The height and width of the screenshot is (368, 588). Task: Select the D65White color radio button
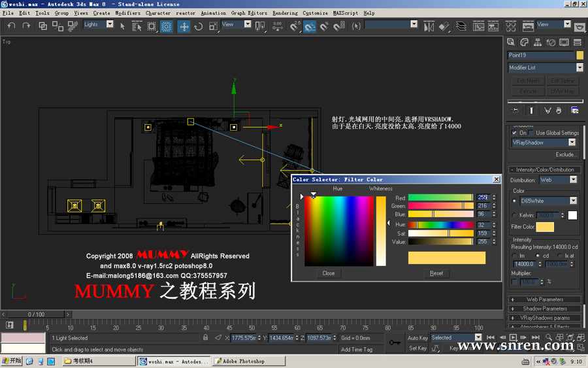pyautogui.click(x=515, y=201)
